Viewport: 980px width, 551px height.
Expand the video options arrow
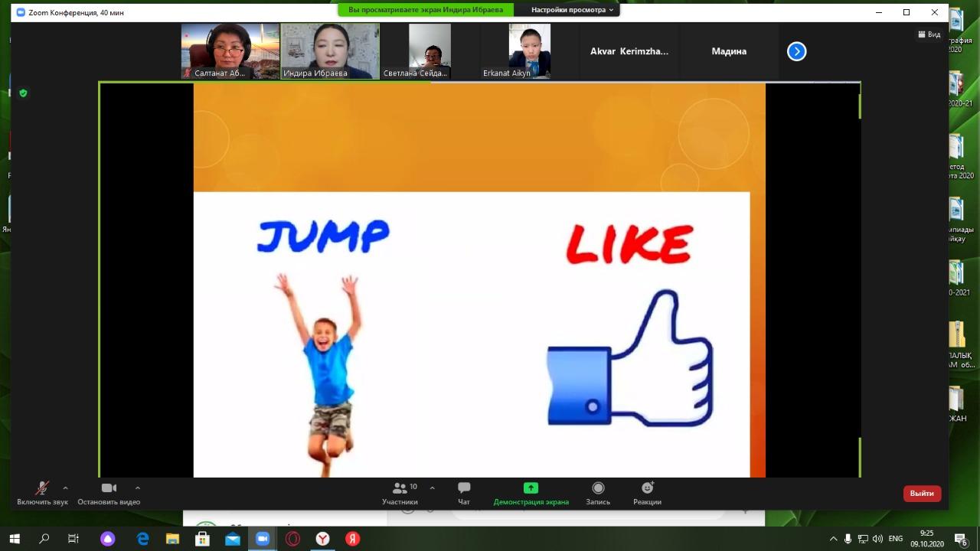tap(138, 487)
